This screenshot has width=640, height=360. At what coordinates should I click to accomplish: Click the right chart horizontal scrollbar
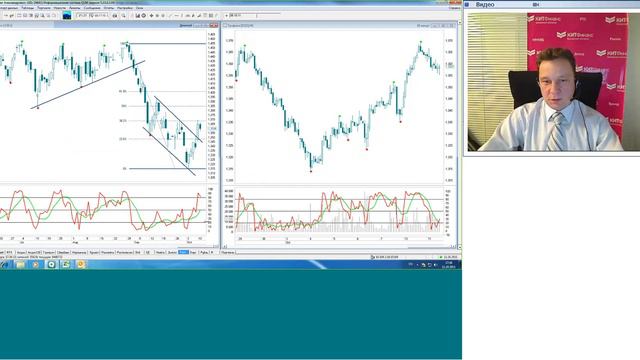point(340,247)
